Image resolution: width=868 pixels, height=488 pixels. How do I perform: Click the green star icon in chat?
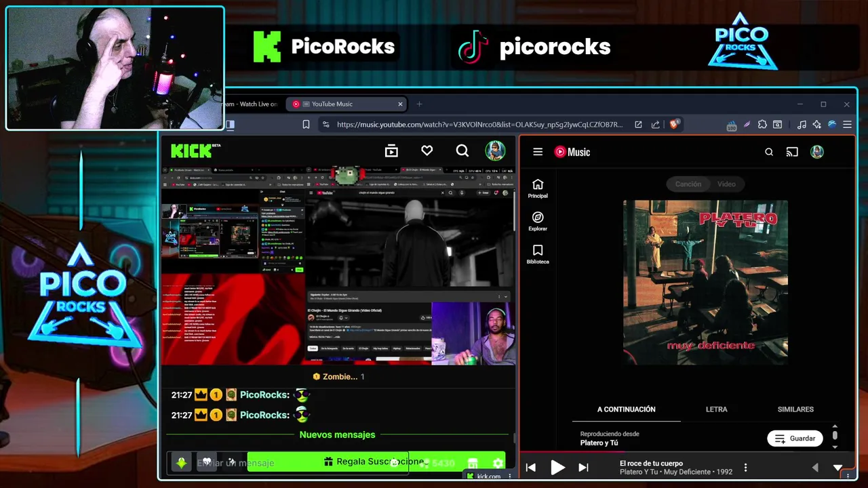click(181, 463)
